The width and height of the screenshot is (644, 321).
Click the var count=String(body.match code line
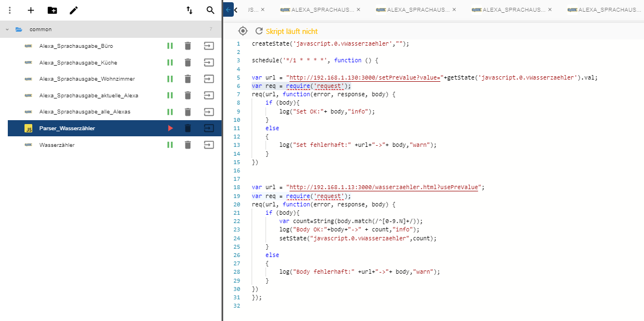pos(351,221)
